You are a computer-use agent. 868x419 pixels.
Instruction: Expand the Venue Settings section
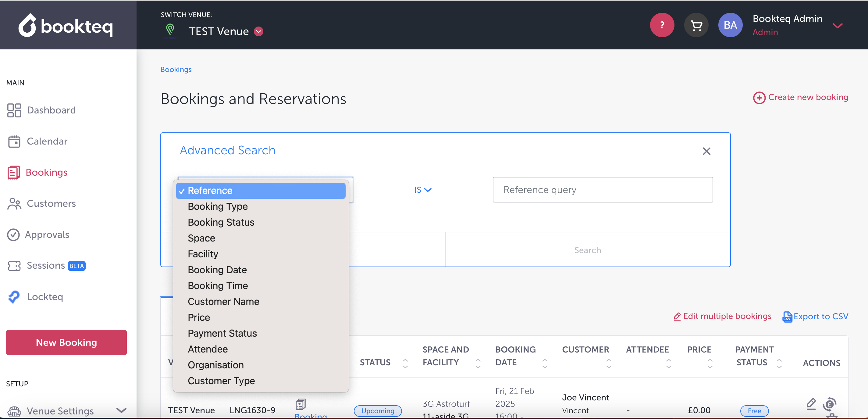pos(121,410)
